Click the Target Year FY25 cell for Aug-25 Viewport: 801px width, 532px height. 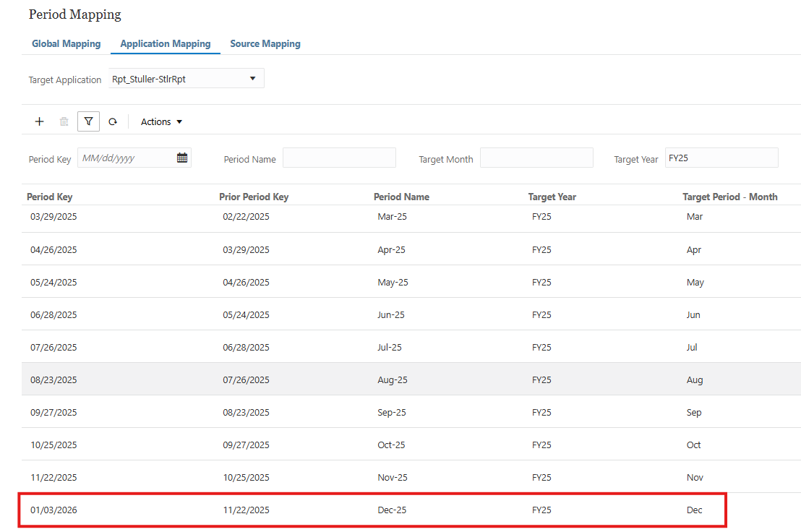[x=541, y=380]
